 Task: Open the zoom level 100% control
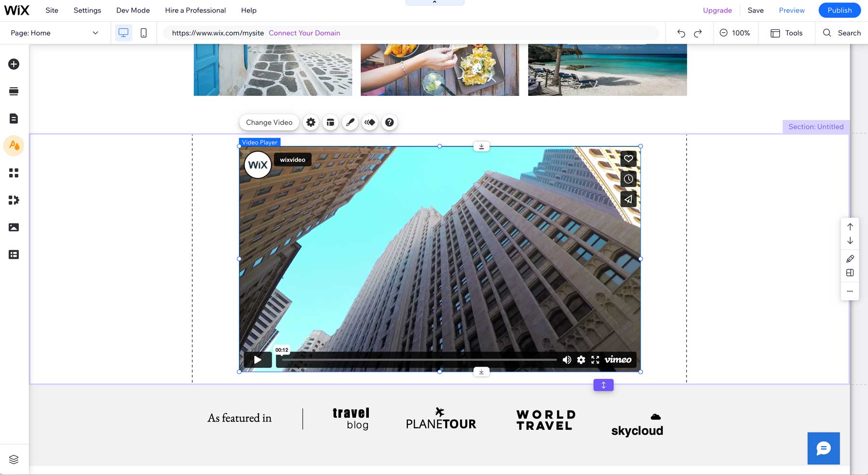(735, 33)
